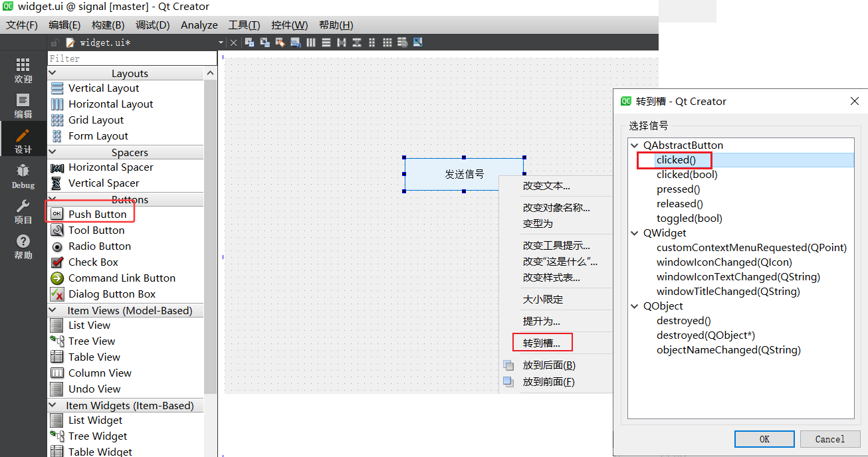Viewport: 868px width, 457px height.
Task: Open the widget.ui document dropdown
Action: click(x=221, y=43)
